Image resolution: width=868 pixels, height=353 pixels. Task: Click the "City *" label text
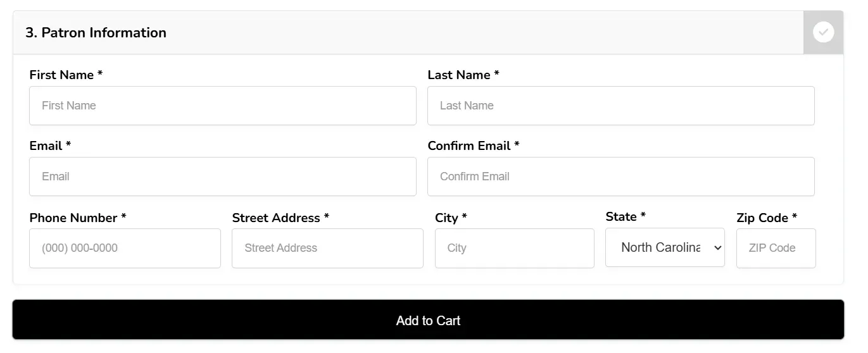tap(451, 218)
